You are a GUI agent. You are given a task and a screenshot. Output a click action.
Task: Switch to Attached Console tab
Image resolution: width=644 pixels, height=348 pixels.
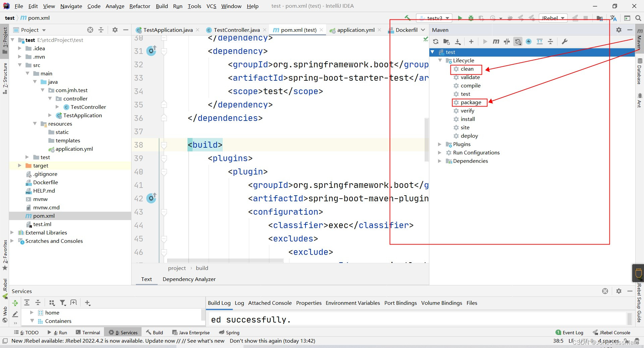coord(270,303)
